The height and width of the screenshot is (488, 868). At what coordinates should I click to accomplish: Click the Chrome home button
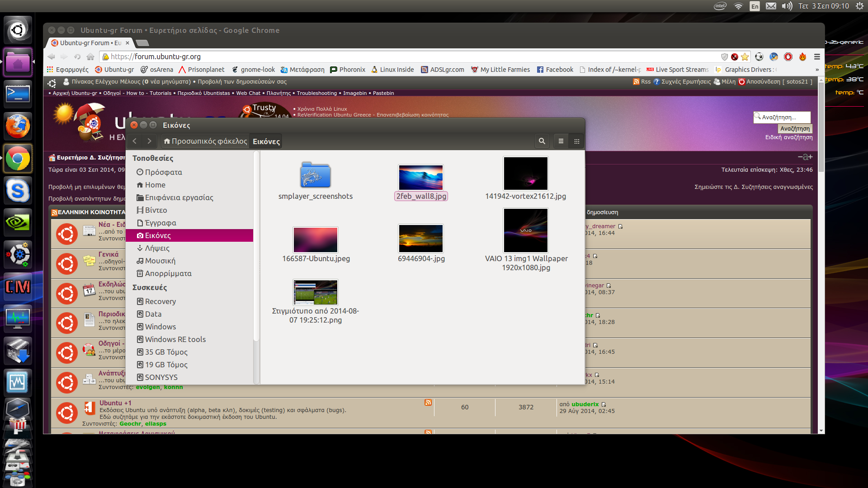(x=90, y=56)
